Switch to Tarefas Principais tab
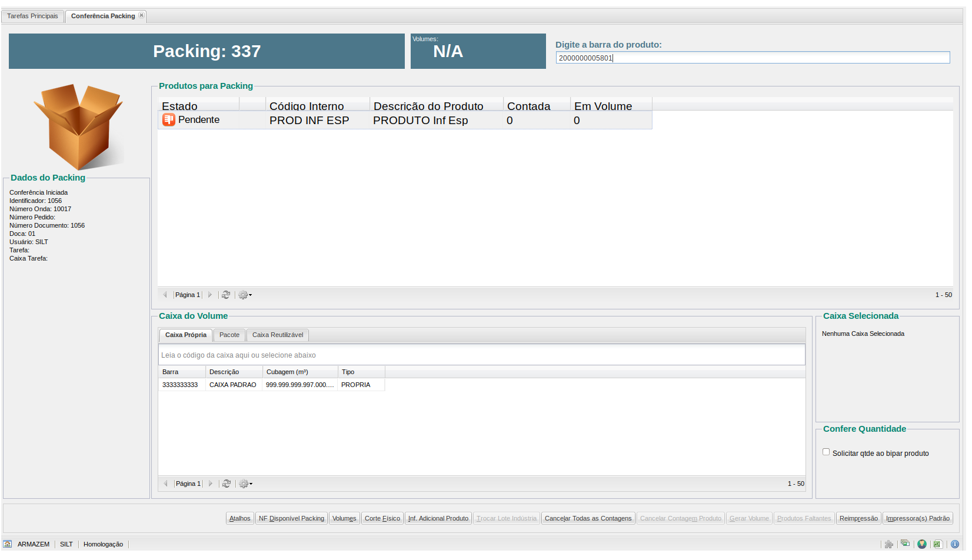972x560 pixels. pyautogui.click(x=32, y=16)
